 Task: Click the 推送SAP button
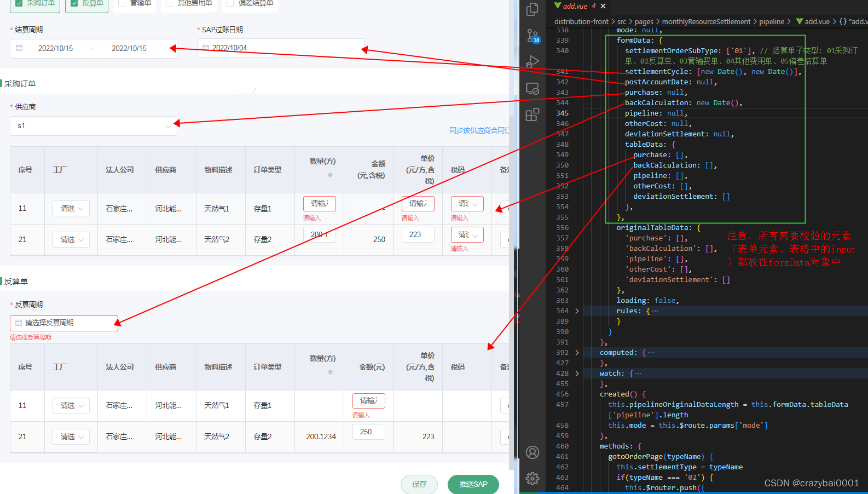[473, 484]
